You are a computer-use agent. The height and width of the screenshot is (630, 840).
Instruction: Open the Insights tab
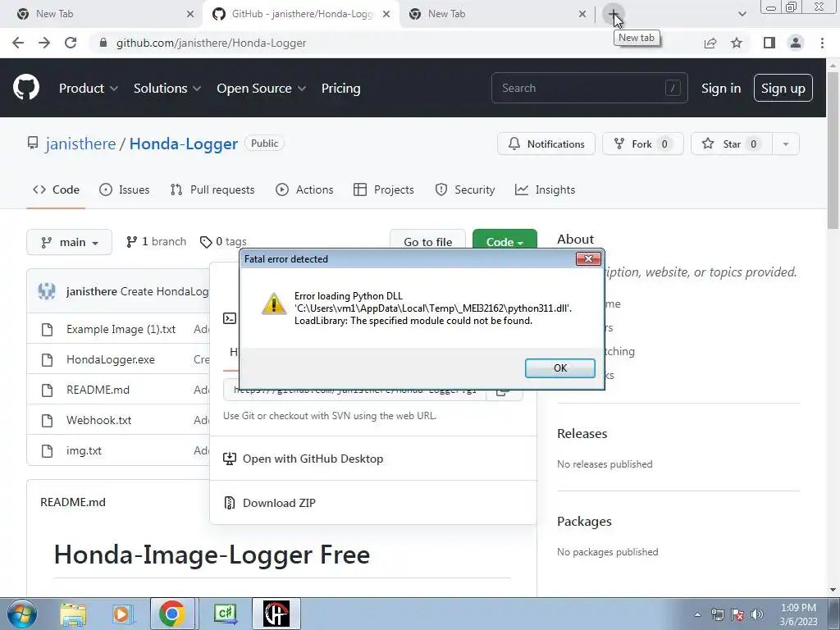tap(545, 189)
